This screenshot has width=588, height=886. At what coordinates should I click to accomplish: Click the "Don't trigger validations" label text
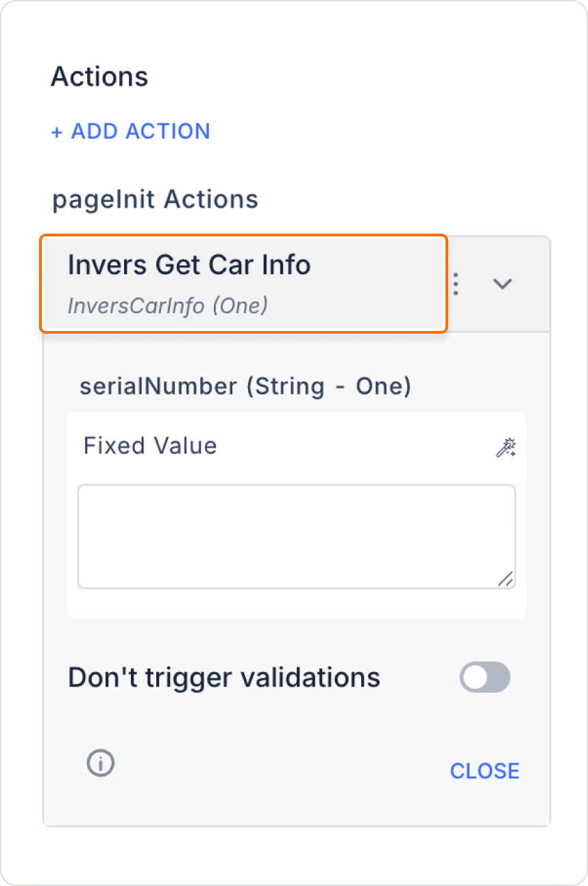pyautogui.click(x=224, y=678)
